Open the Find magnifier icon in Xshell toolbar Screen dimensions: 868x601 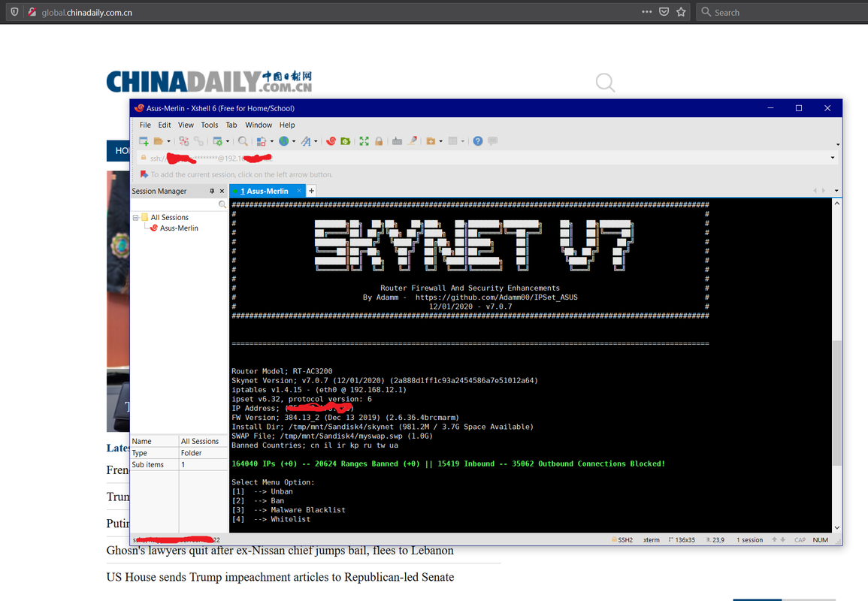pyautogui.click(x=243, y=141)
